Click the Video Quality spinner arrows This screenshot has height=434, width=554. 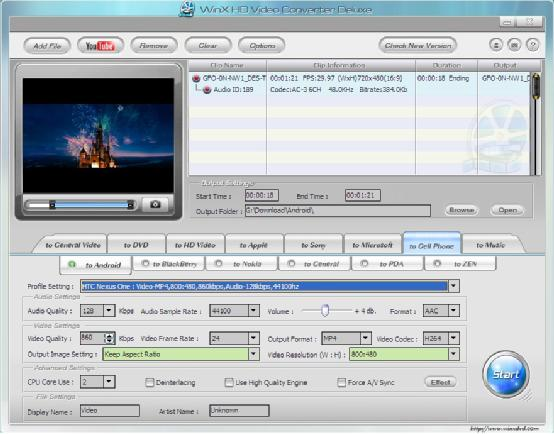pyautogui.click(x=110, y=338)
